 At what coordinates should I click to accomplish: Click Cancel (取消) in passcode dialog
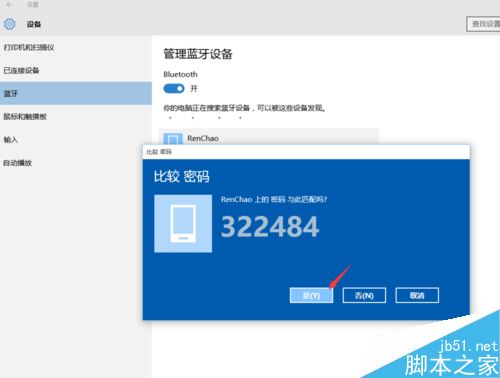[x=417, y=295]
